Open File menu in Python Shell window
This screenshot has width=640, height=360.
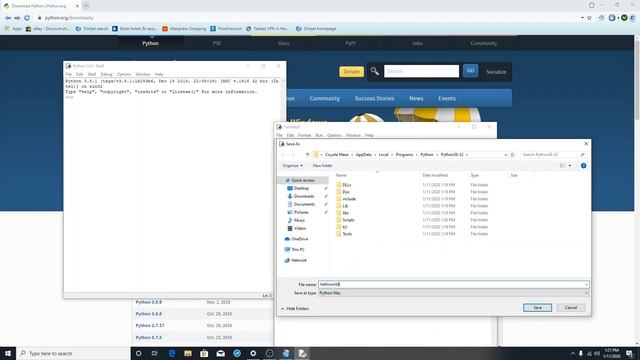[69, 74]
